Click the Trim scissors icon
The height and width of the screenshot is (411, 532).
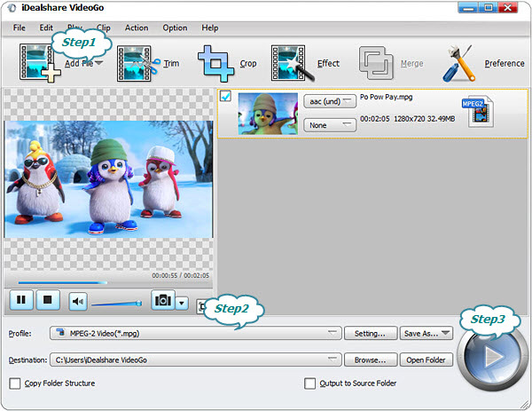(138, 64)
